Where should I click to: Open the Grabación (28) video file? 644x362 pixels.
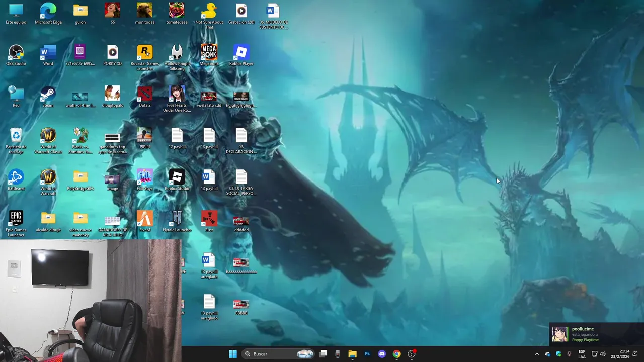coord(242,14)
